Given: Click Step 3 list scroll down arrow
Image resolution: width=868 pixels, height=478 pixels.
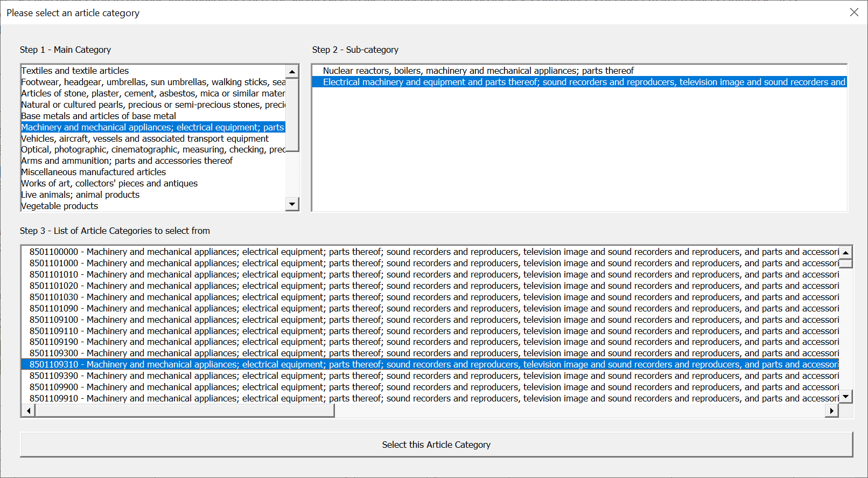Looking at the screenshot, I should (x=845, y=397).
